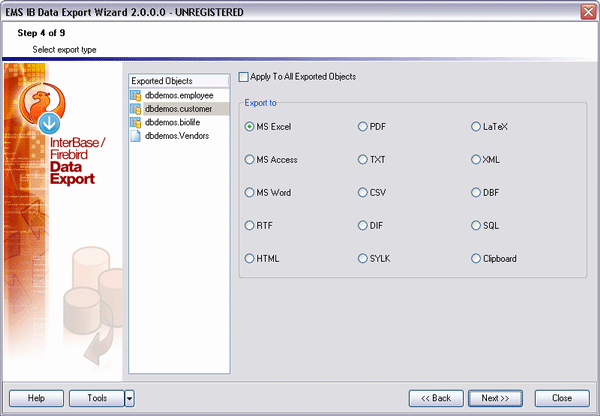Select the MS Excel export option
This screenshot has width=600, height=416.
click(249, 127)
